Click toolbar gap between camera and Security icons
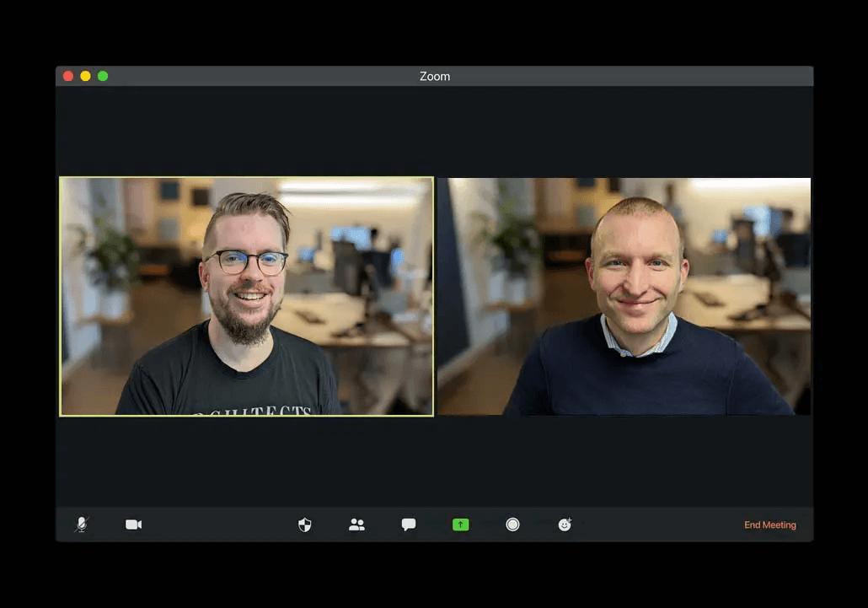This screenshot has height=608, width=868. point(219,525)
